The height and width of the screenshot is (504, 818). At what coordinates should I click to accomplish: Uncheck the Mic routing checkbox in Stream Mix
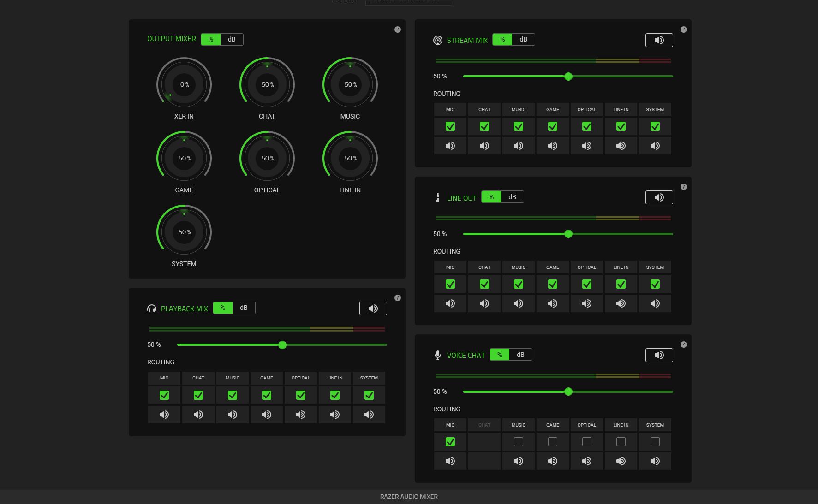(450, 126)
